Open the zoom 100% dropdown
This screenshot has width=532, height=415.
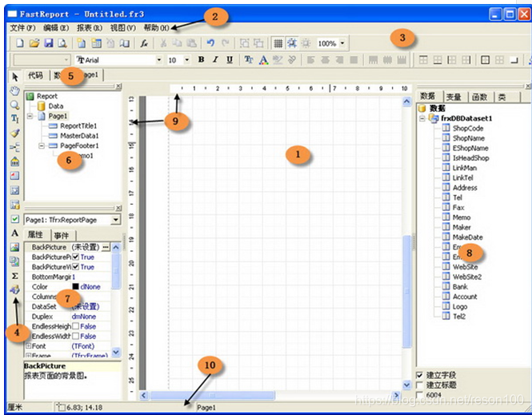342,43
